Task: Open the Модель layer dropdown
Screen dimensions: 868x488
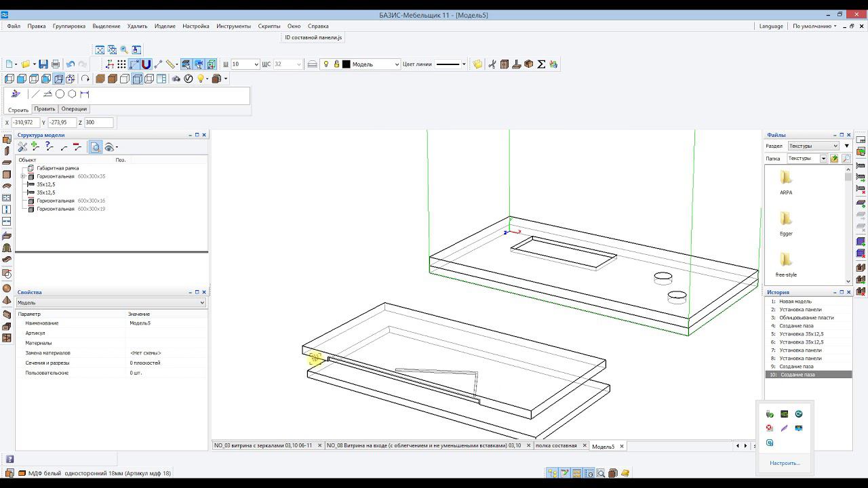Action: pyautogui.click(x=396, y=64)
